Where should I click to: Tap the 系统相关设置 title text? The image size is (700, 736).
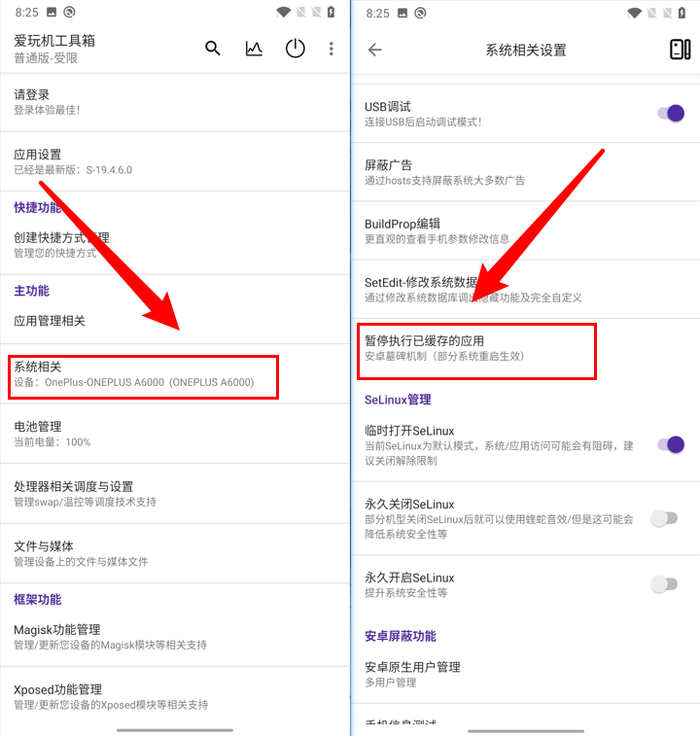pyautogui.click(x=525, y=50)
